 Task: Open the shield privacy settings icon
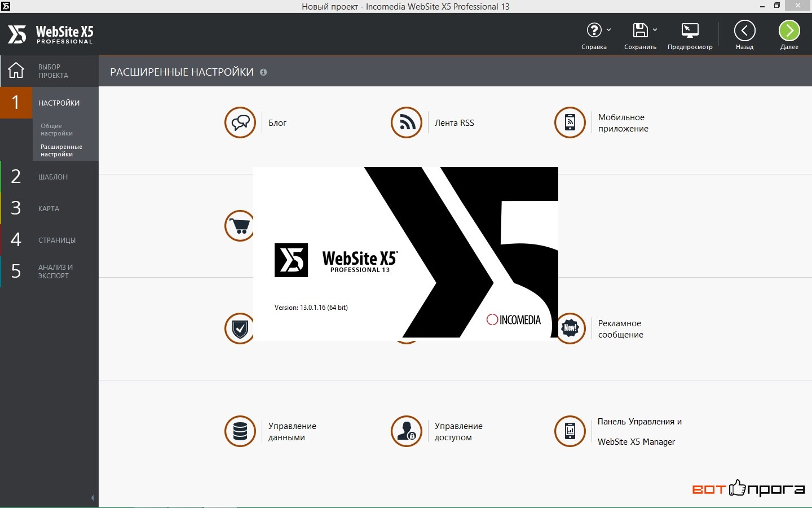tap(240, 329)
